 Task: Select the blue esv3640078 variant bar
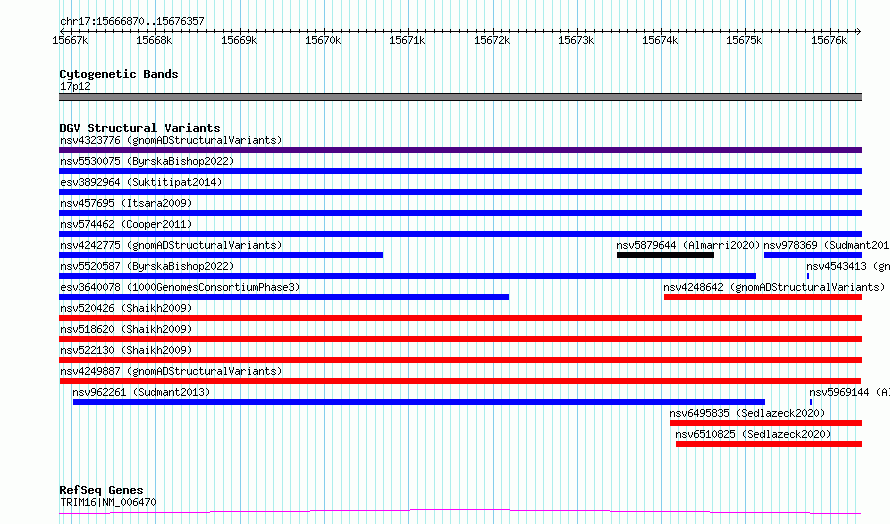click(x=284, y=297)
